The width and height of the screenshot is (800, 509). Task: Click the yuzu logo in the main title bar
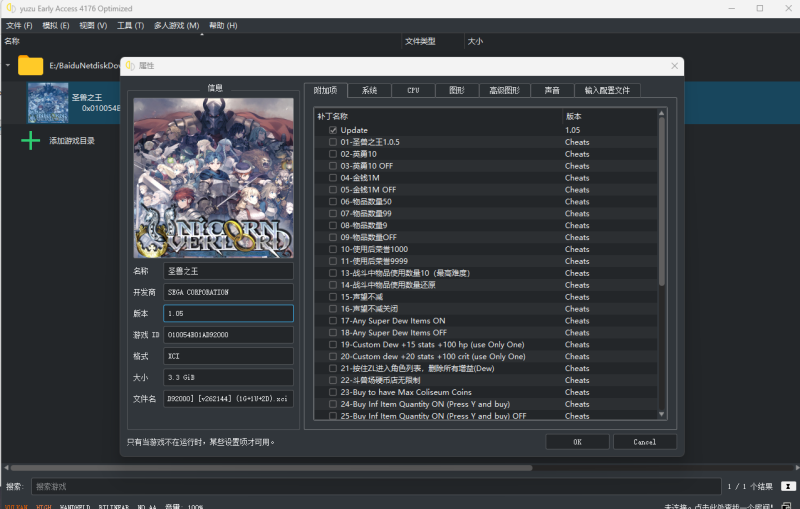[x=10, y=8]
